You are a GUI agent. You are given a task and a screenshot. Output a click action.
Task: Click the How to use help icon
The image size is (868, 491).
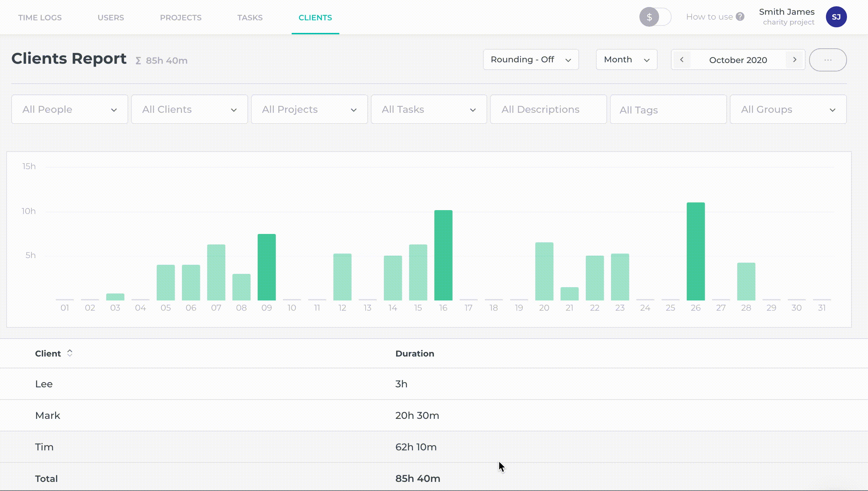740,17
